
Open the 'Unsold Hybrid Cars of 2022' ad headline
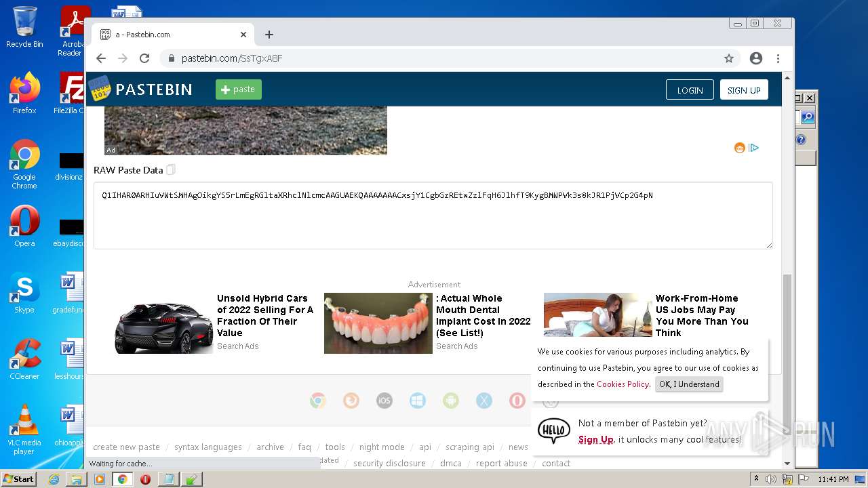pyautogui.click(x=265, y=316)
